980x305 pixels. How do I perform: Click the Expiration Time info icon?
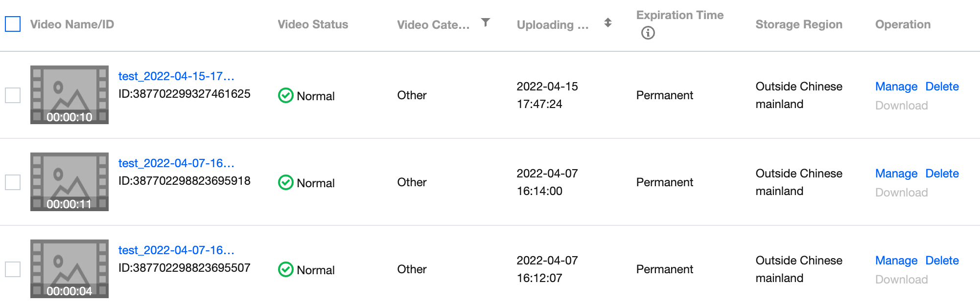[x=648, y=33]
